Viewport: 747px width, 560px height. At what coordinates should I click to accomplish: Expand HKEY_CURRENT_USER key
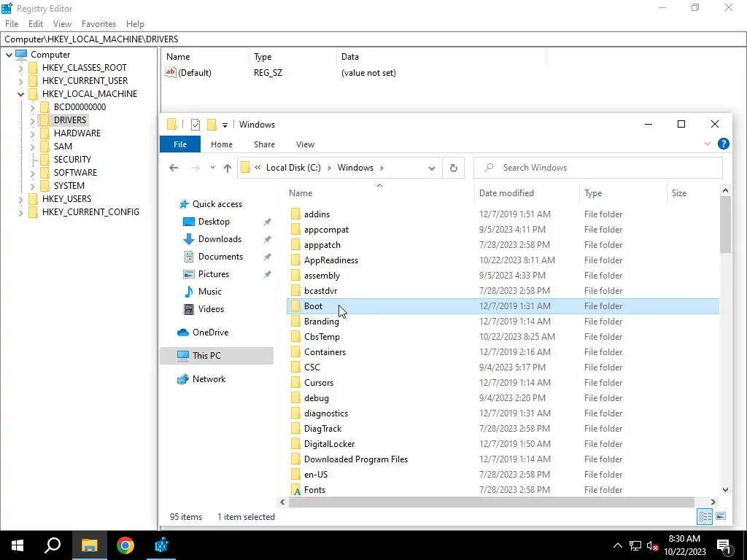tap(20, 81)
